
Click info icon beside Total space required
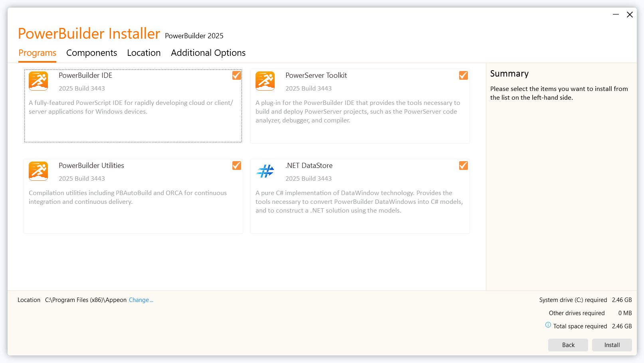[x=548, y=325]
